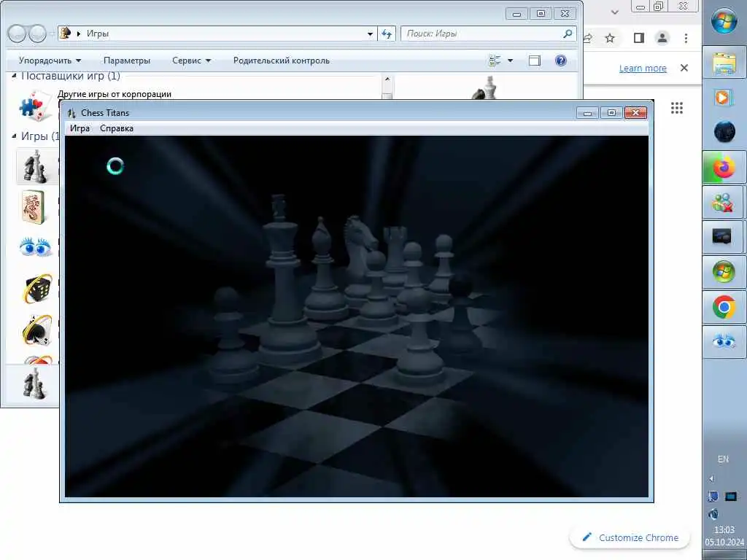747x560 pixels.
Task: Click the EN language indicator
Action: 723,459
